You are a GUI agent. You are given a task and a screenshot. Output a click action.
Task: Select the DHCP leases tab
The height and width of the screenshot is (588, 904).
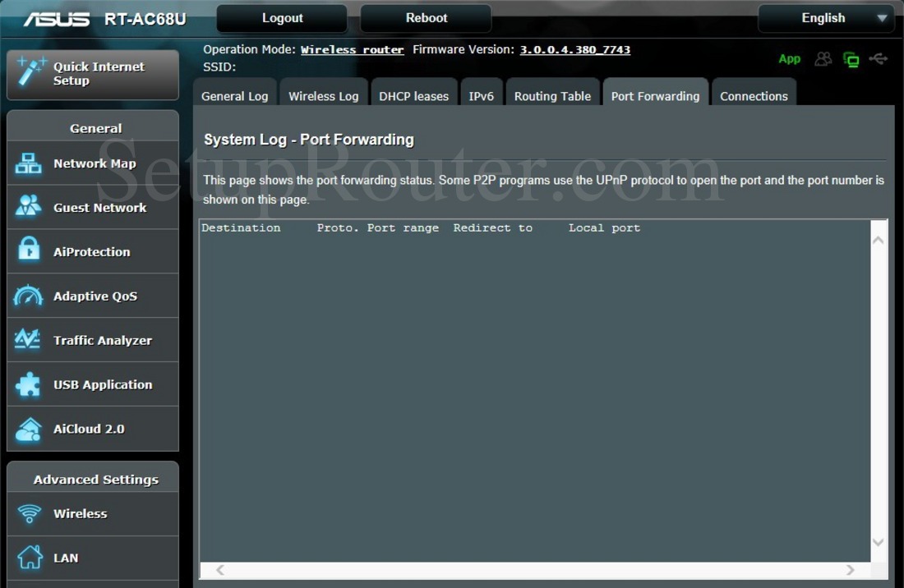pos(413,96)
